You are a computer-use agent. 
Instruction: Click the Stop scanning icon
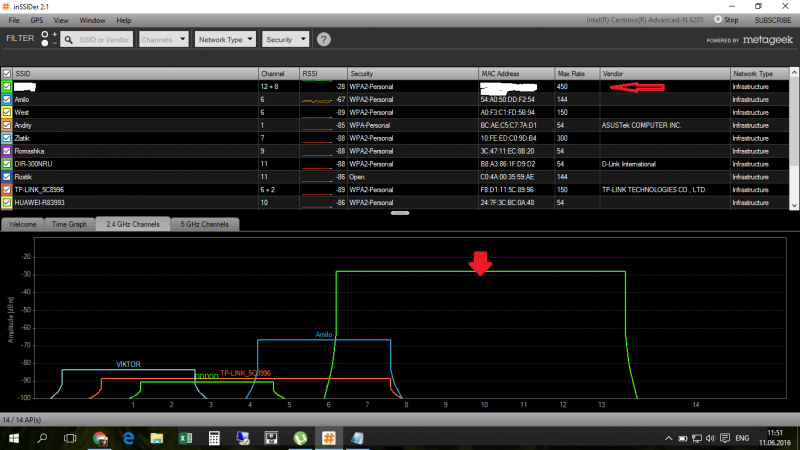(718, 19)
